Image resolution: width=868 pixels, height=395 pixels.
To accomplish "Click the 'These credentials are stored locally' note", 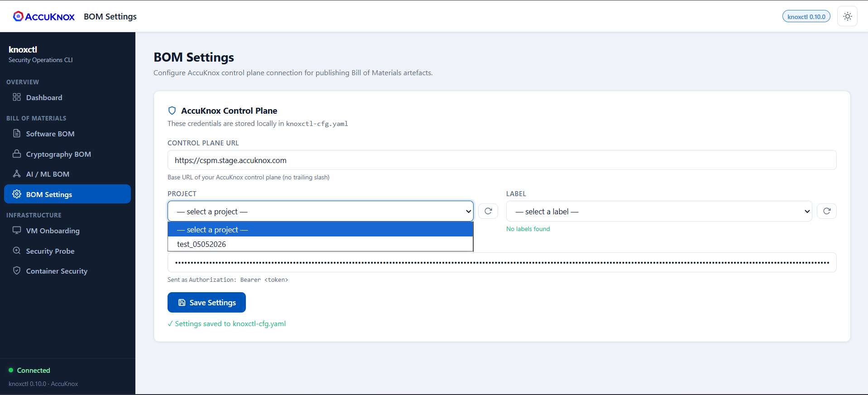I will [x=258, y=123].
